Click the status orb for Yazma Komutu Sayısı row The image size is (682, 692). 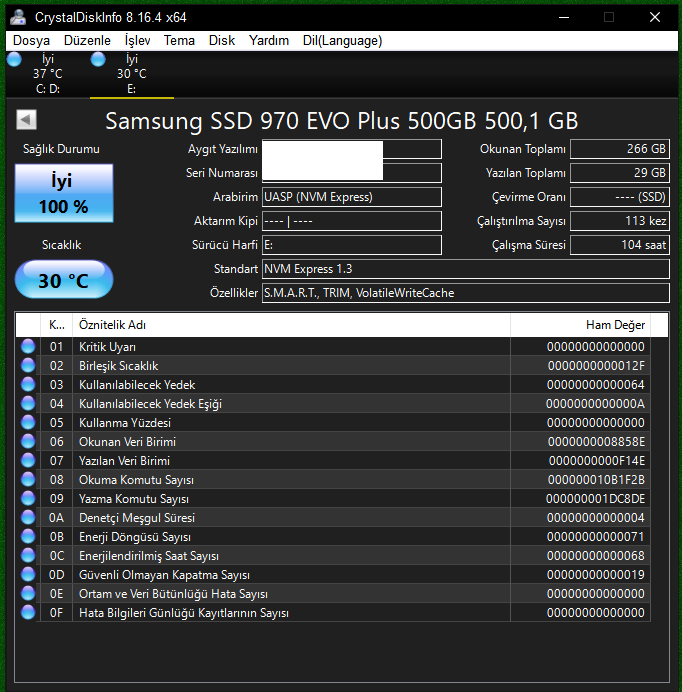pos(28,498)
